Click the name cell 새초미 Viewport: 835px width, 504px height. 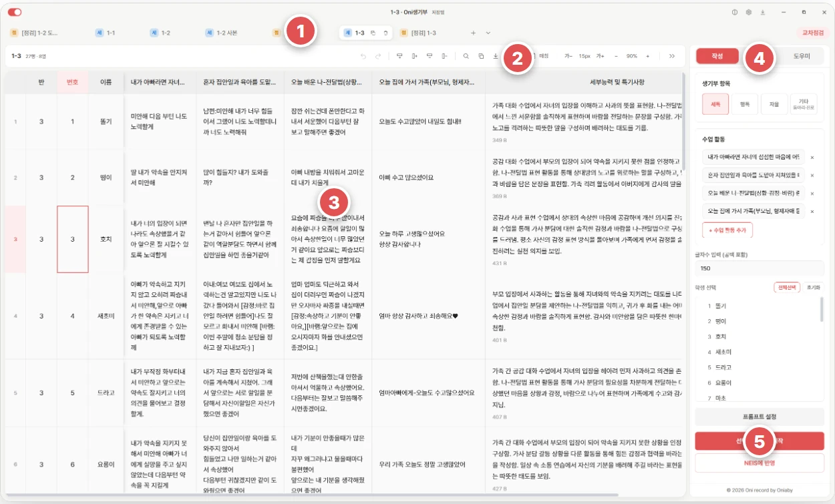(106, 316)
